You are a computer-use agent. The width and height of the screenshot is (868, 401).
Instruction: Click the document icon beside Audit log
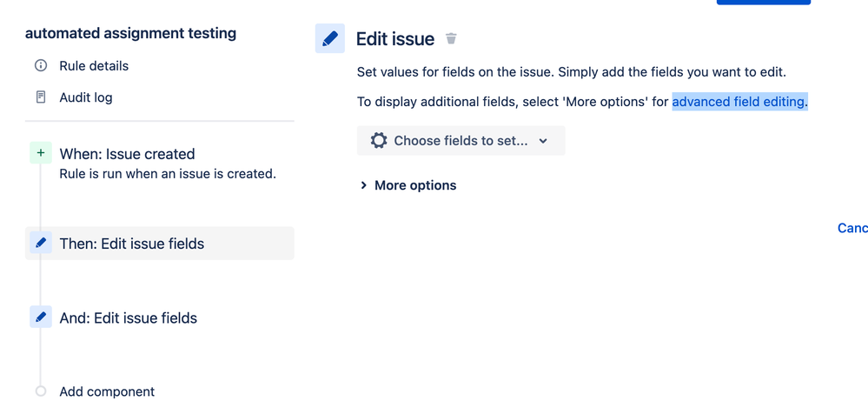41,97
